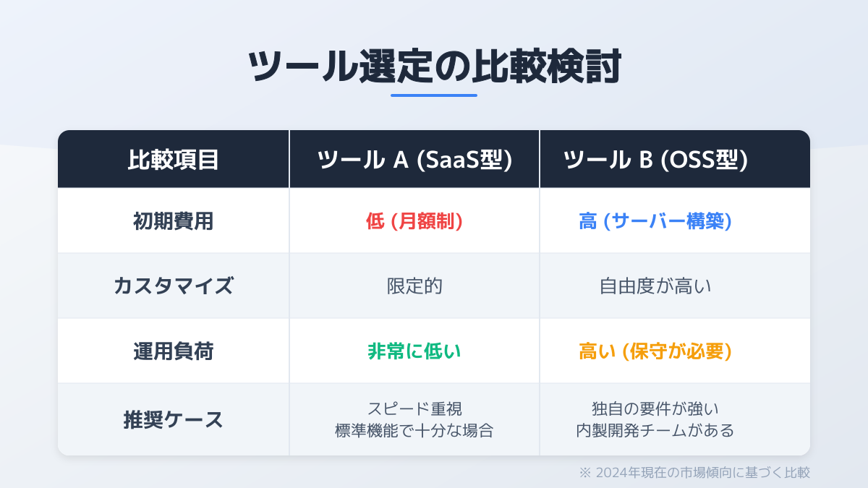Image resolution: width=868 pixels, height=488 pixels.
Task: Click the 標準機能で十分な場合 text line
Action: click(x=414, y=432)
